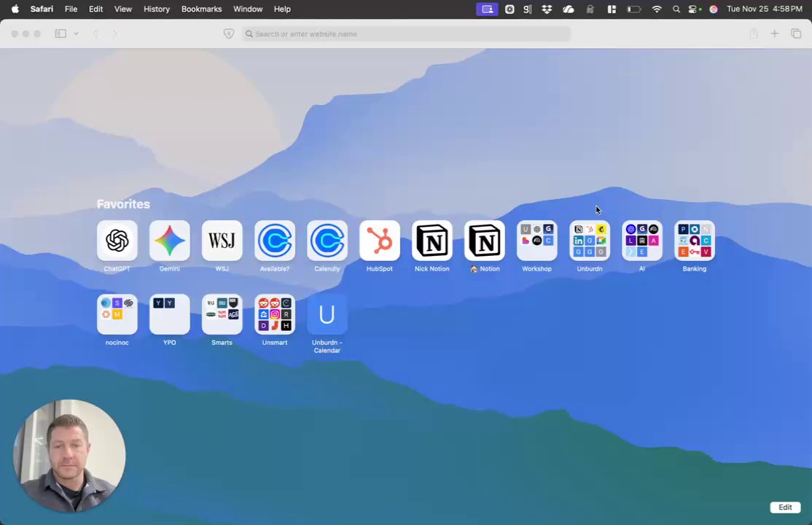Open Spotlight search

click(676, 9)
